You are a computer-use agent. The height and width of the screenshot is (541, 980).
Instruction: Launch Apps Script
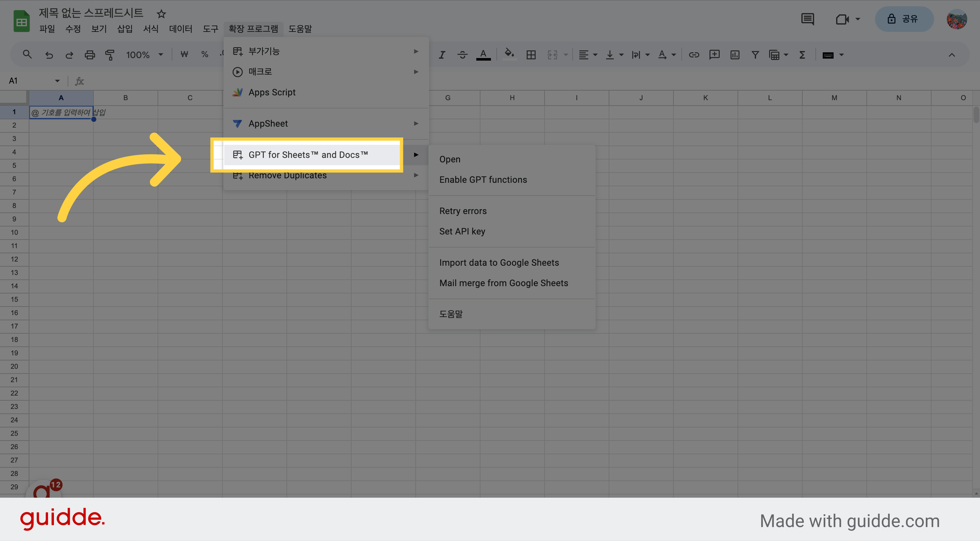326,92
